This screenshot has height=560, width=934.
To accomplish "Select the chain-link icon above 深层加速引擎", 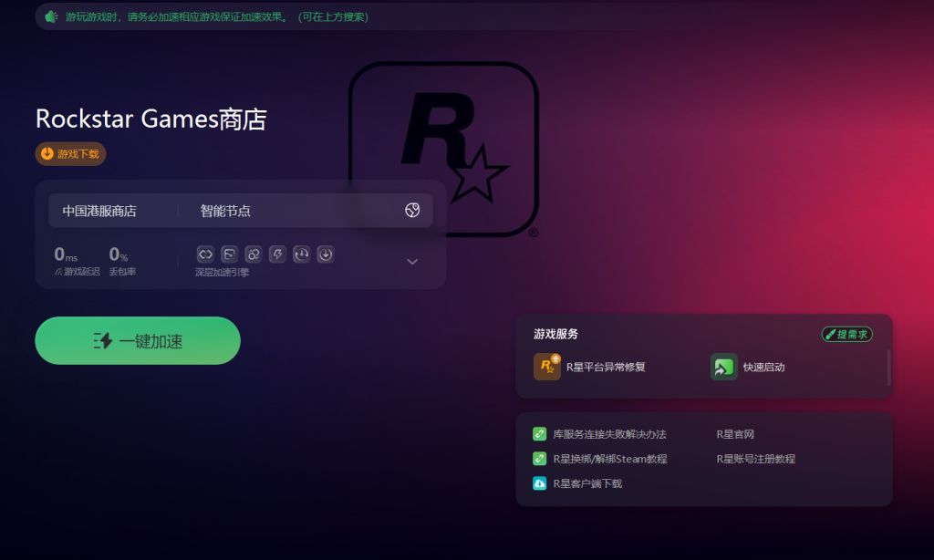I will [x=205, y=254].
